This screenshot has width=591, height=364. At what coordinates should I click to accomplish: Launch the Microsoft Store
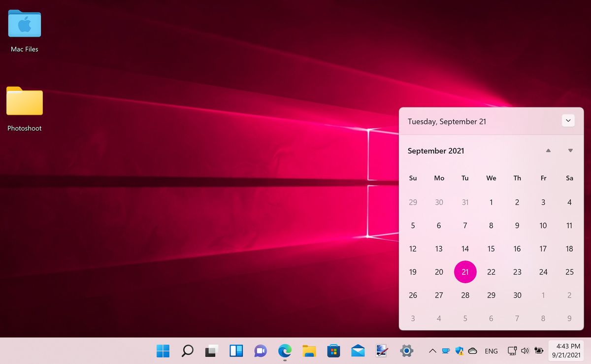(333, 351)
